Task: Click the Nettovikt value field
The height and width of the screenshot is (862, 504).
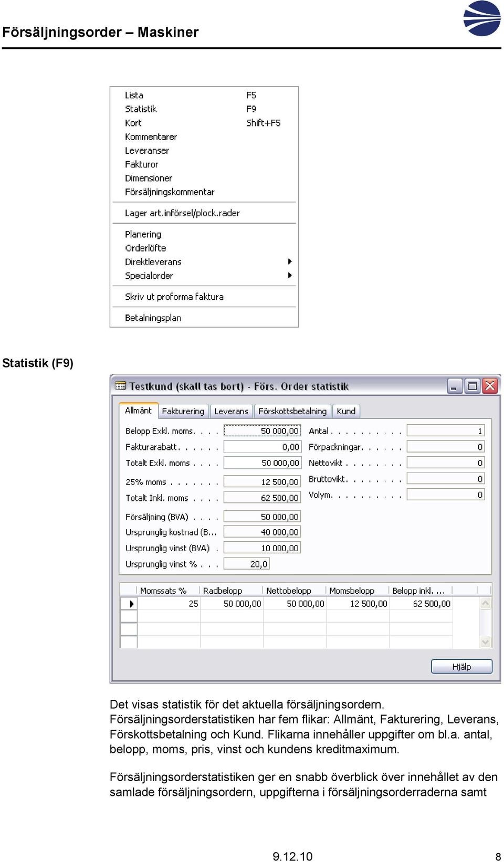Action: coord(446,462)
